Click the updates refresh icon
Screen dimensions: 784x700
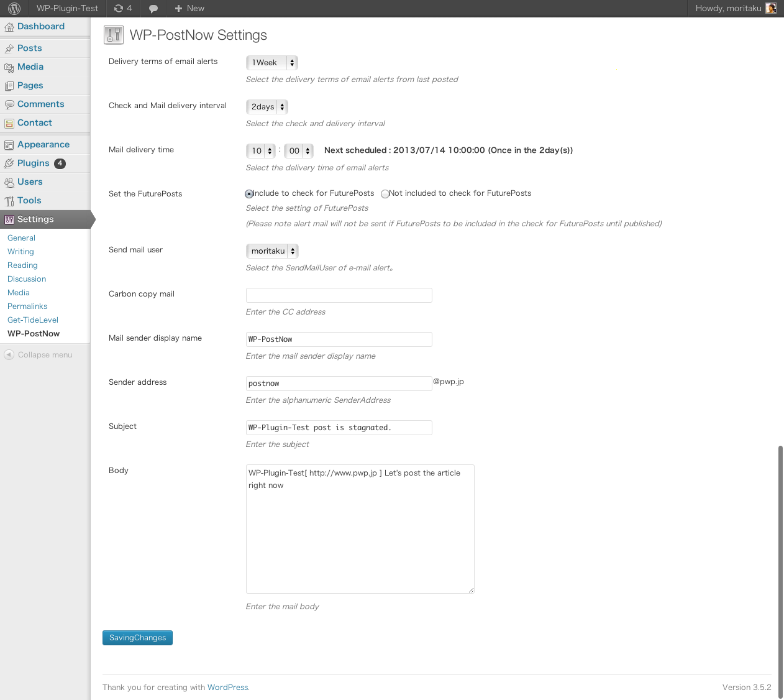119,8
